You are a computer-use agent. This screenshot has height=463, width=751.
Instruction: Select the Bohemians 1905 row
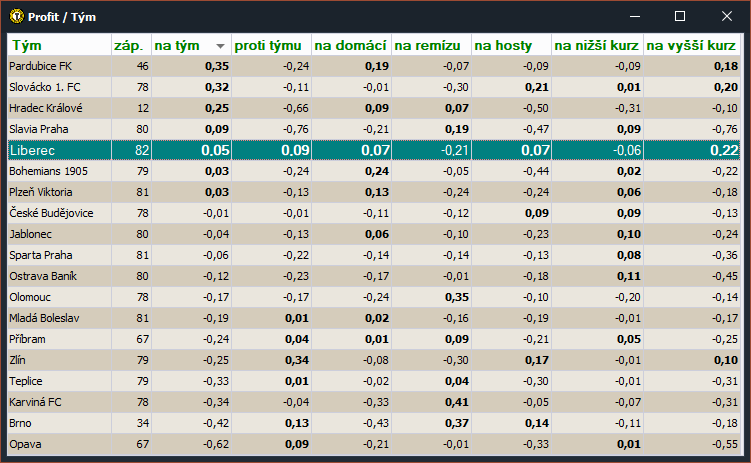(374, 171)
